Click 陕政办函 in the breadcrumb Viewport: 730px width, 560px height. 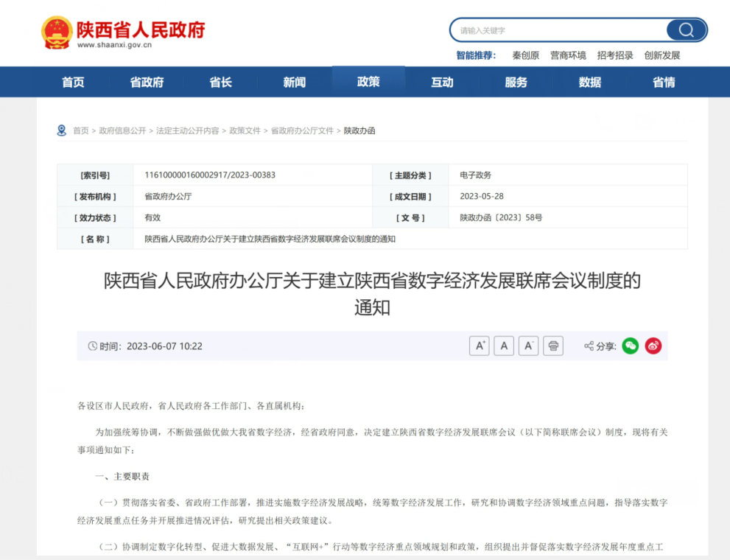pyautogui.click(x=359, y=131)
